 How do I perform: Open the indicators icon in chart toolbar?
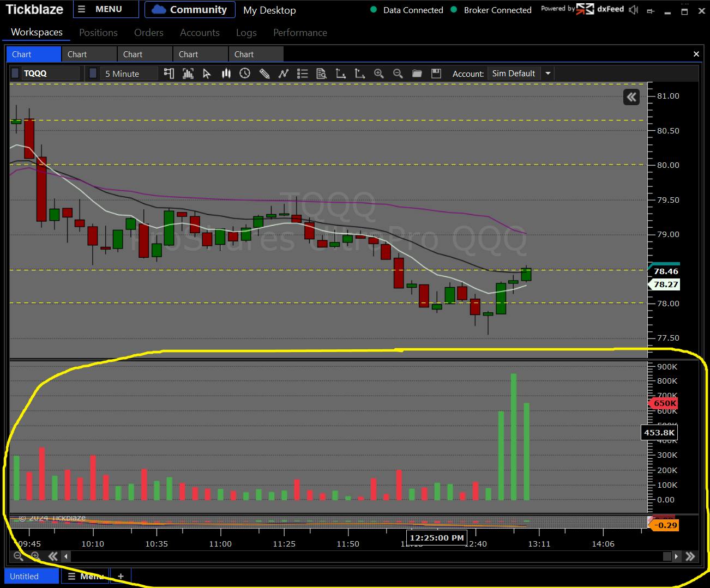[188, 74]
